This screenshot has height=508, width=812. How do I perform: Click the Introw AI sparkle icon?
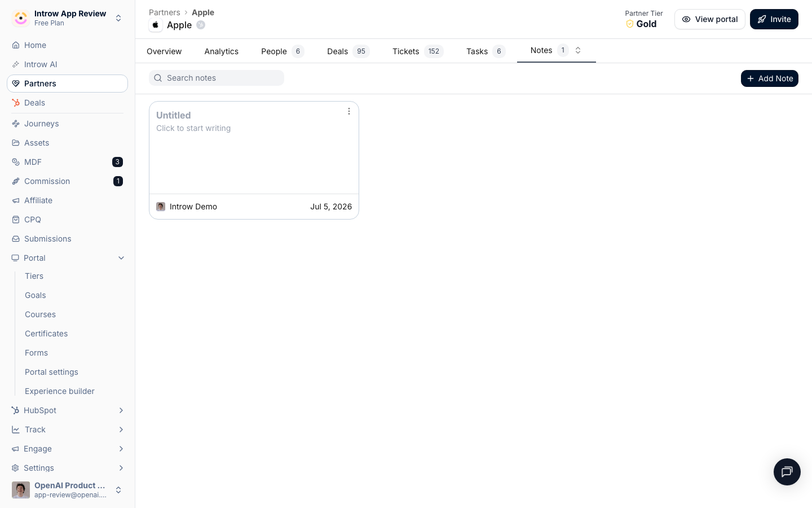[x=16, y=64]
